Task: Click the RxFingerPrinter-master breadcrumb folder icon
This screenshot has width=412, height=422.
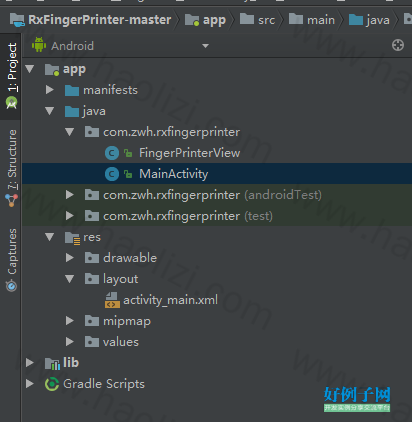Action: click(17, 20)
